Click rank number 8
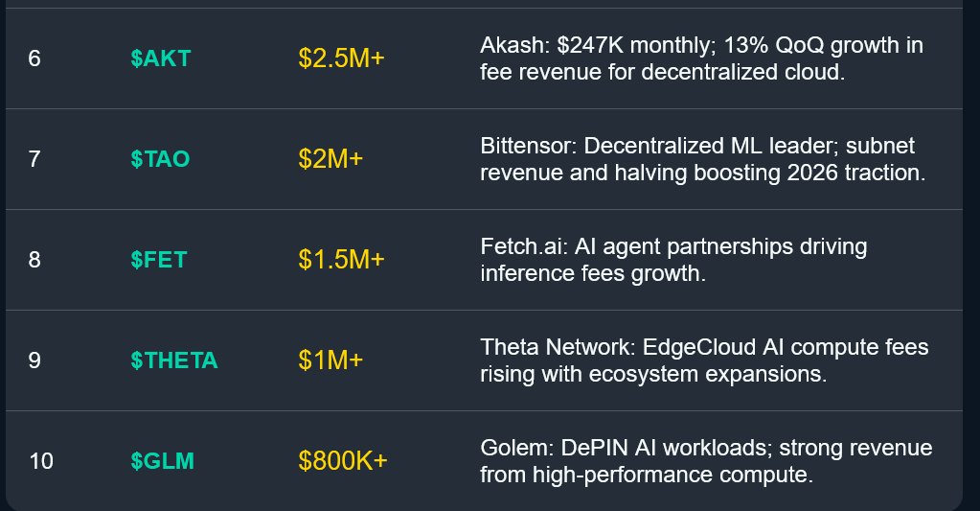This screenshot has width=980, height=511. click(34, 260)
